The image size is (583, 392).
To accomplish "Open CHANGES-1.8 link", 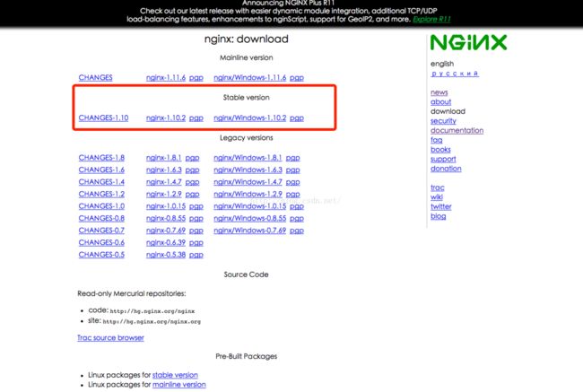I will [101, 158].
